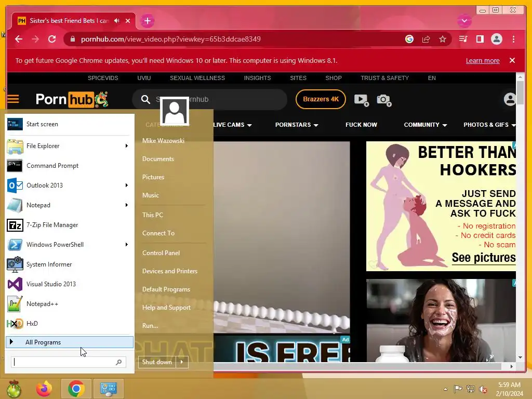Open Firefox from the taskbar
Viewport: 532px width, 399px height.
(44, 389)
